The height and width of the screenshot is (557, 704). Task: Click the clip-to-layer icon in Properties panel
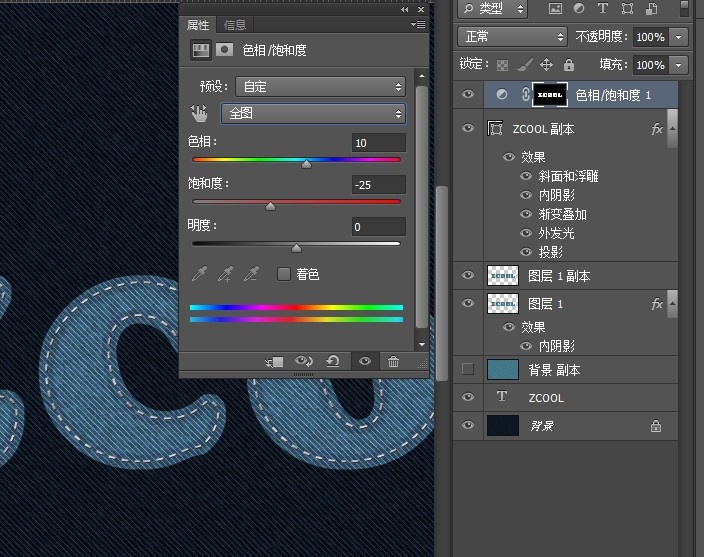[275, 362]
